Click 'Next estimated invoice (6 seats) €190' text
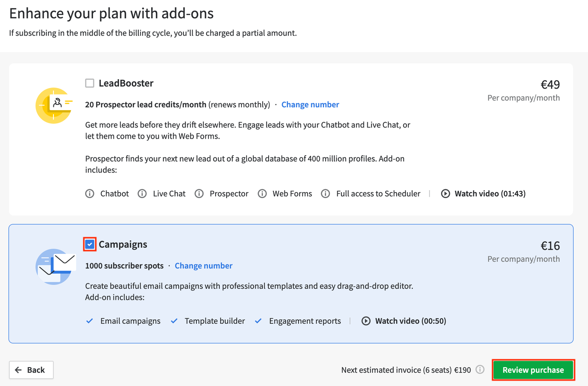The height and width of the screenshot is (386, 588). [x=406, y=370]
